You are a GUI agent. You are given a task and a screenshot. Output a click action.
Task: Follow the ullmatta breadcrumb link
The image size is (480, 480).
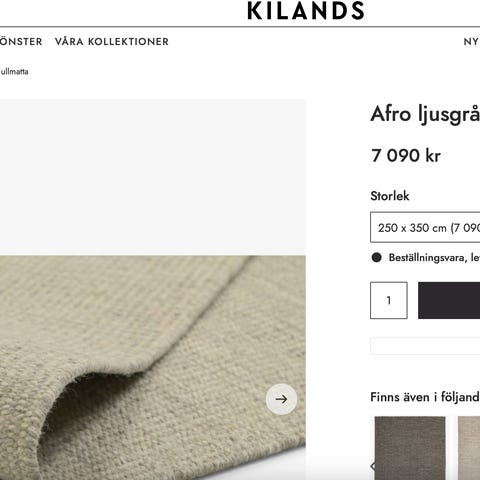pos(14,71)
